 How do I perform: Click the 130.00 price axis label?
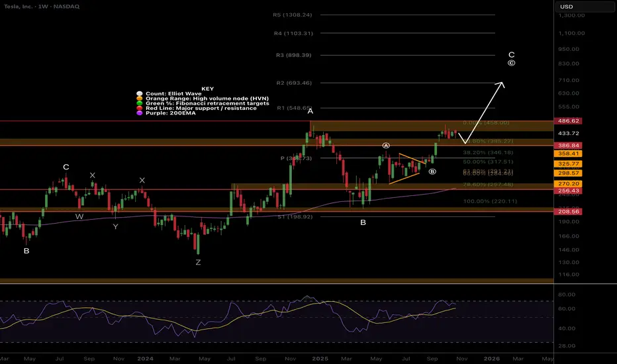tap(569, 263)
